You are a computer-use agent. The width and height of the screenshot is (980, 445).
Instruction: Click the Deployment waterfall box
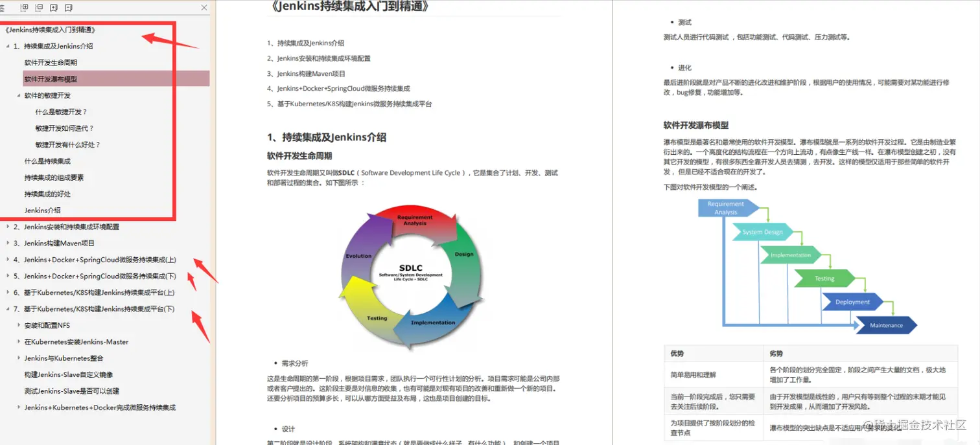coord(853,302)
